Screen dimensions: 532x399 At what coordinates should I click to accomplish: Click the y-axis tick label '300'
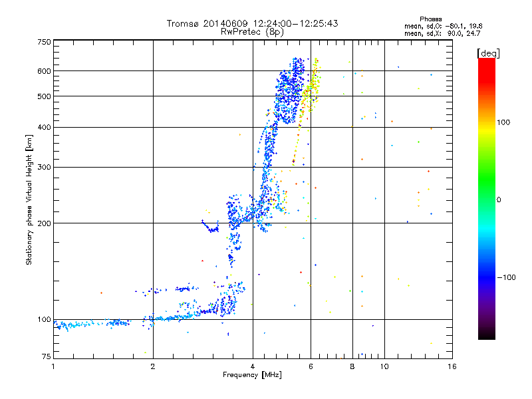coord(44,168)
